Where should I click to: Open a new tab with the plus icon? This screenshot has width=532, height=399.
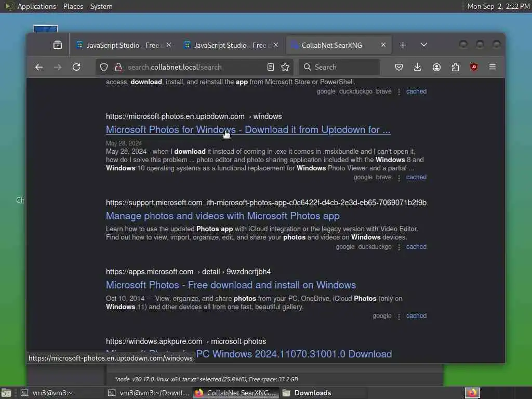point(403,45)
